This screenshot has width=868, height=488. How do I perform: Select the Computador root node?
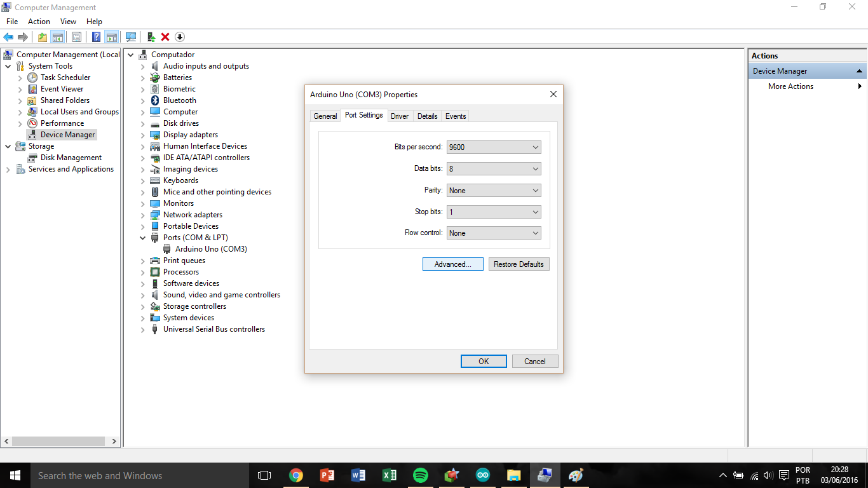click(x=173, y=55)
